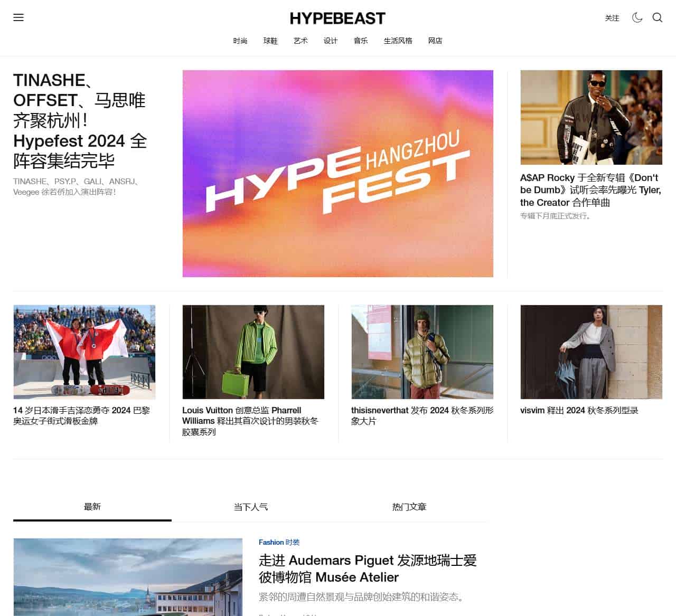Click the Fashion 时装 category tag
The image size is (676, 616).
coord(279,542)
